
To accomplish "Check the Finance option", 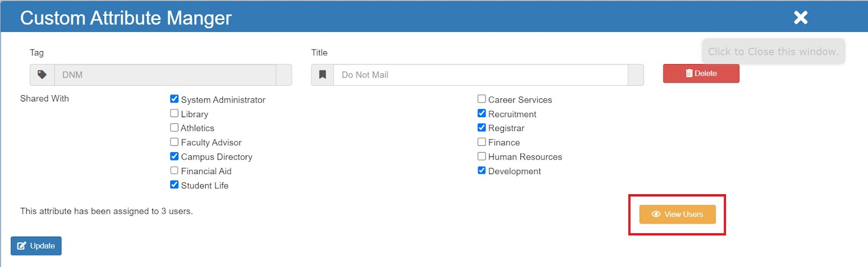I will pyautogui.click(x=482, y=142).
